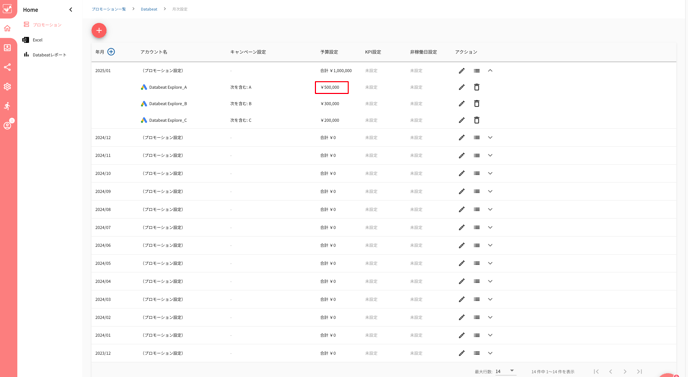
Task: Expand the 2024/09 row
Action: coord(490,191)
